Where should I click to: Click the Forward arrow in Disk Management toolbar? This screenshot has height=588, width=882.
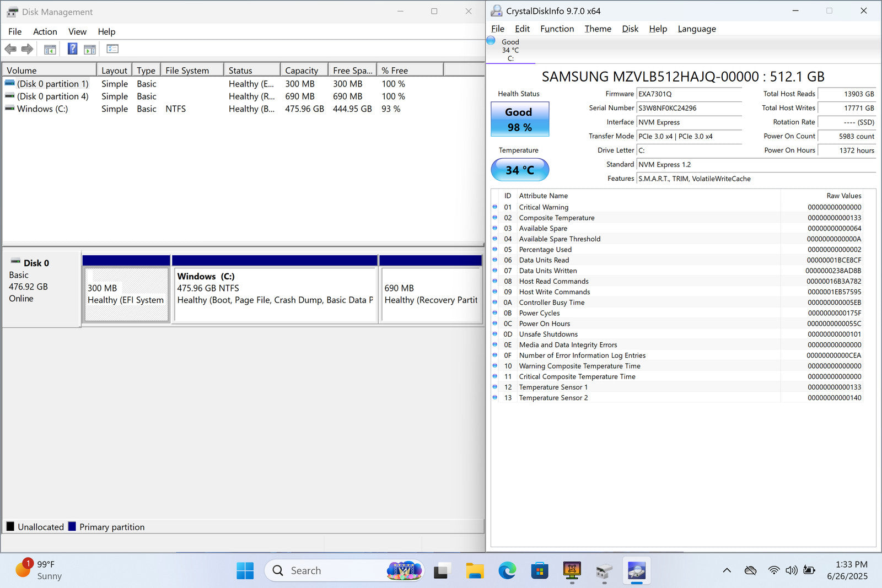[27, 50]
